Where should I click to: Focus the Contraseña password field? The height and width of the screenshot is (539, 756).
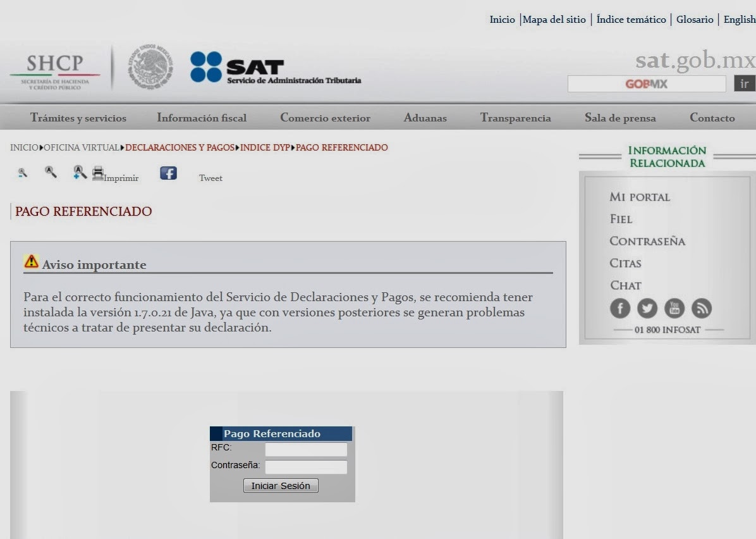coord(306,467)
